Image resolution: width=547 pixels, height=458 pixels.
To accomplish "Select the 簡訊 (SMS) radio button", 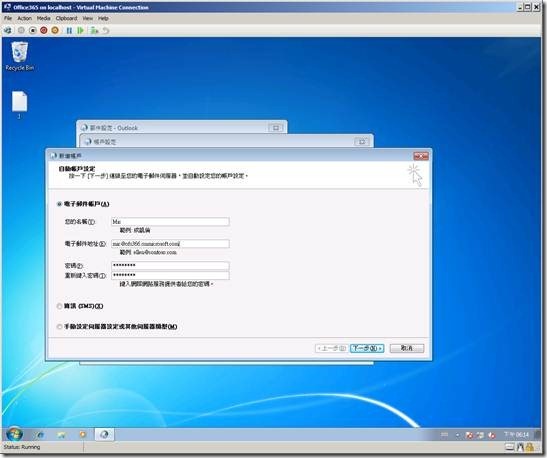I will [x=60, y=306].
